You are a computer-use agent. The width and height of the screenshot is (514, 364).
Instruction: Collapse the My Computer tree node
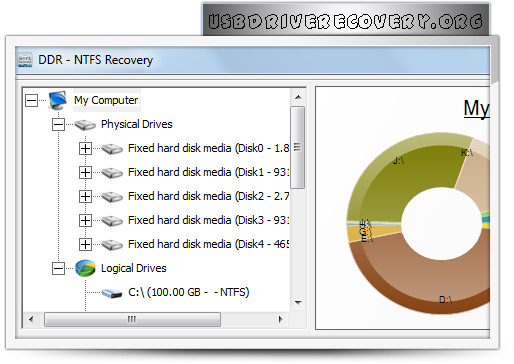click(x=31, y=100)
